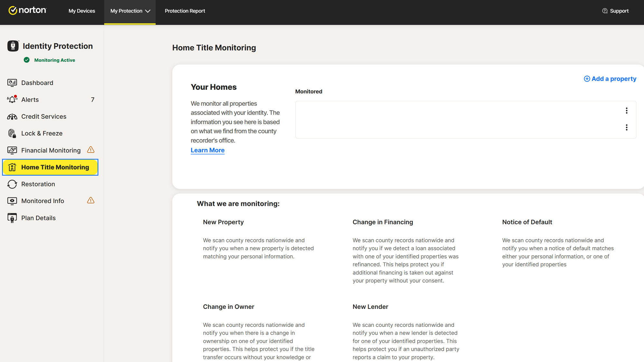Follow the Learn More link
Image resolution: width=644 pixels, height=362 pixels.
tap(207, 150)
